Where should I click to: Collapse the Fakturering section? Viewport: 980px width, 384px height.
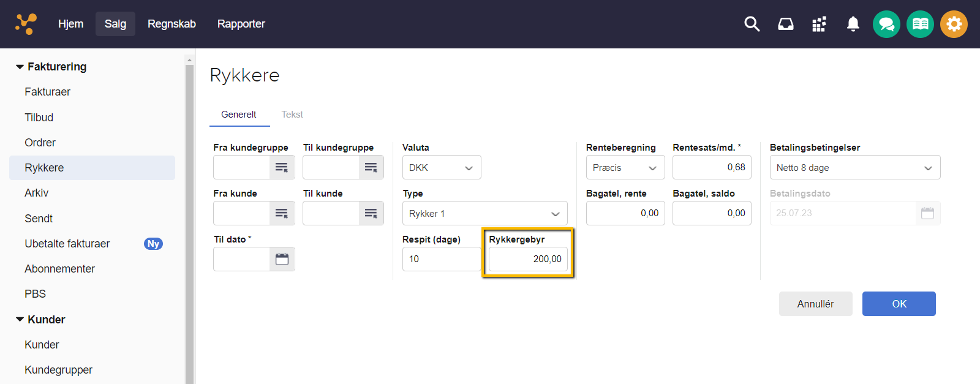point(20,67)
